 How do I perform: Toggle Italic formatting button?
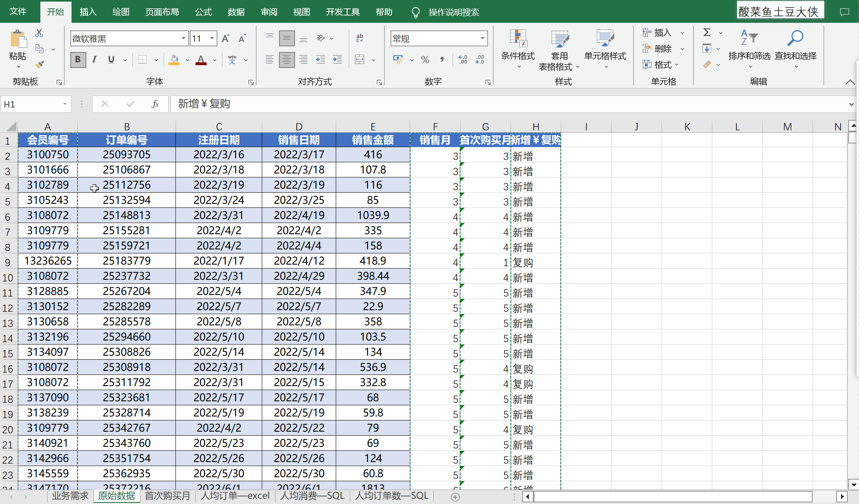[x=94, y=60]
